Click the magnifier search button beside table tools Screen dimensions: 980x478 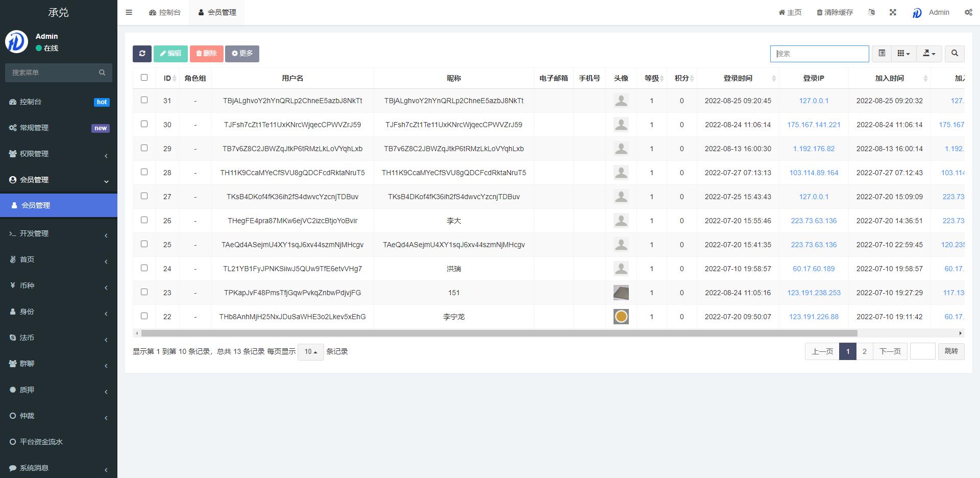click(954, 54)
